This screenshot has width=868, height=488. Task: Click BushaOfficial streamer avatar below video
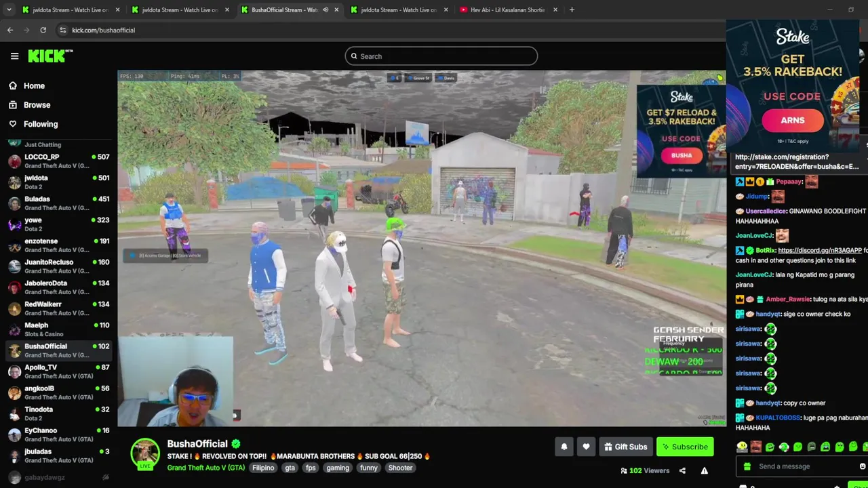[x=145, y=453]
